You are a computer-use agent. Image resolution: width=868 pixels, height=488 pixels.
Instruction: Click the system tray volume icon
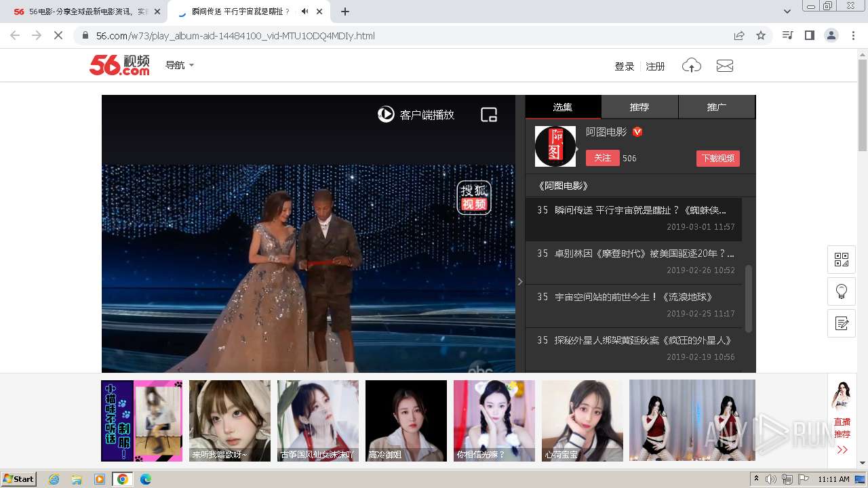pyautogui.click(x=771, y=479)
